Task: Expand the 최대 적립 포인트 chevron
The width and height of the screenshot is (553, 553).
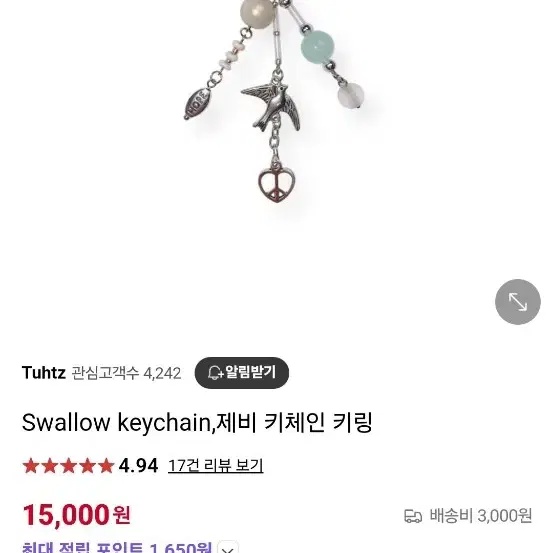Action: (228, 548)
